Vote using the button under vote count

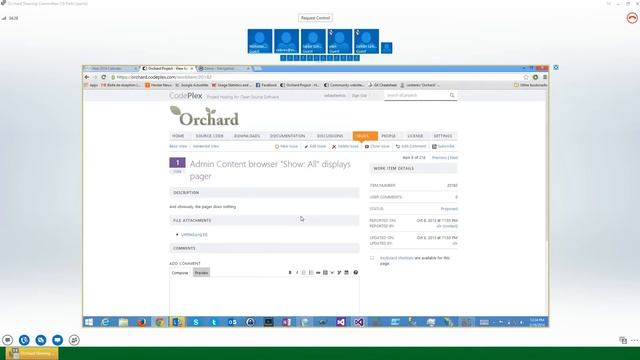point(177,172)
